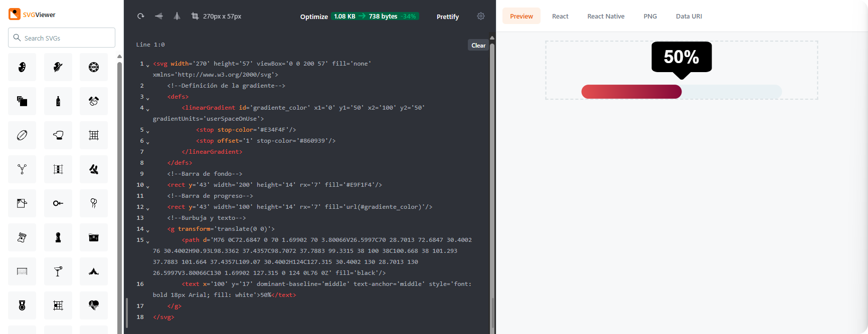Click the flip icon beside the crop tool
This screenshot has width=868, height=334.
coord(177,17)
